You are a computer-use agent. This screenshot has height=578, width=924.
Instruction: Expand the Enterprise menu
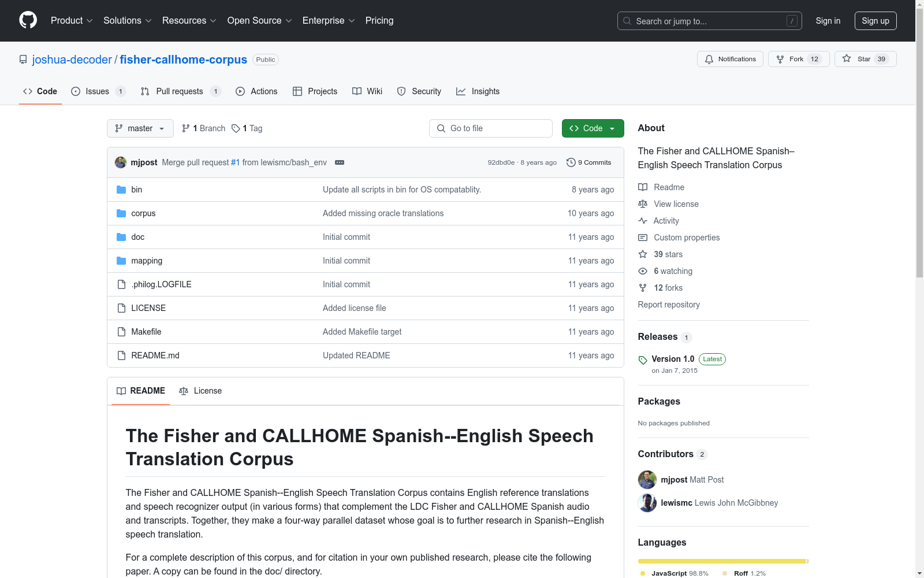pyautogui.click(x=329, y=21)
